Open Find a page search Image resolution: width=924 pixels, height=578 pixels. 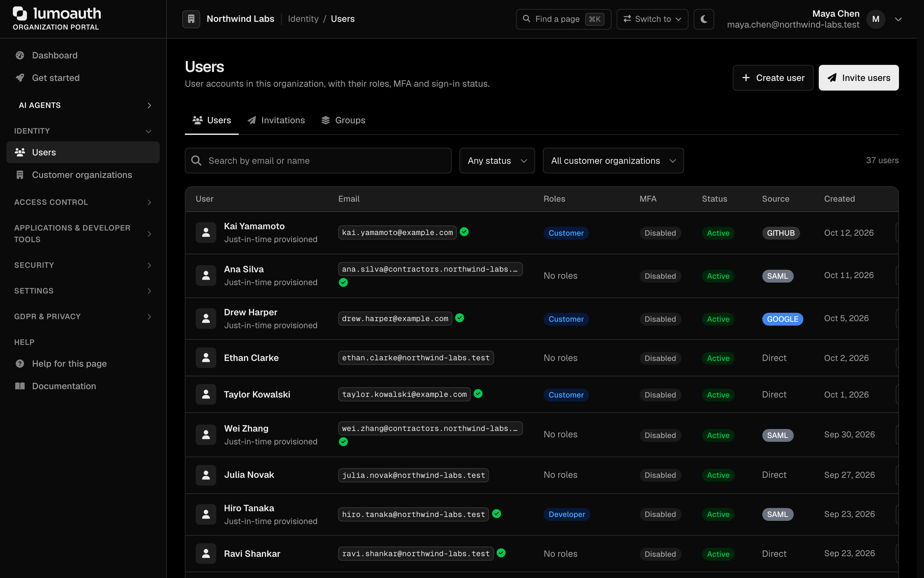click(563, 19)
